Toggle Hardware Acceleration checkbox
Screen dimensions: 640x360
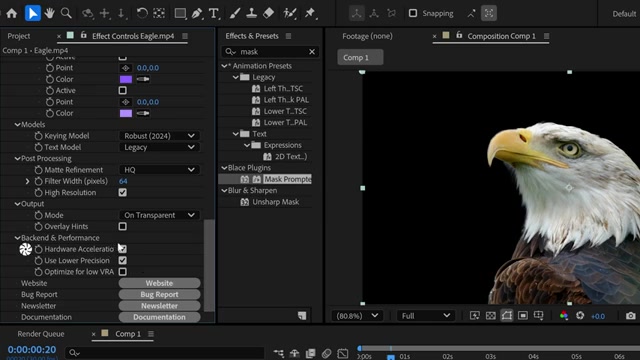(122, 249)
